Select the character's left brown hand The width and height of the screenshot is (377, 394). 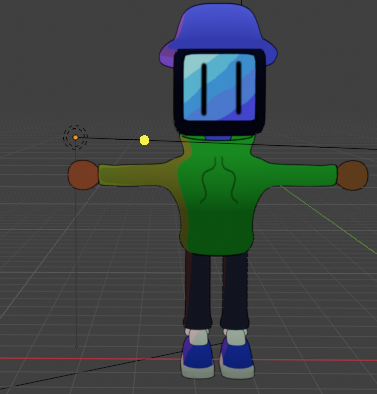pyautogui.click(x=83, y=175)
